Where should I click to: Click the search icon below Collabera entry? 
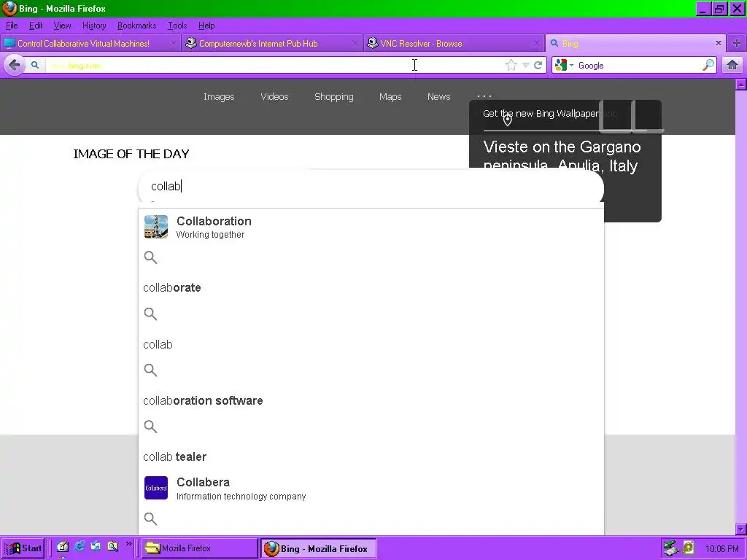[150, 518]
